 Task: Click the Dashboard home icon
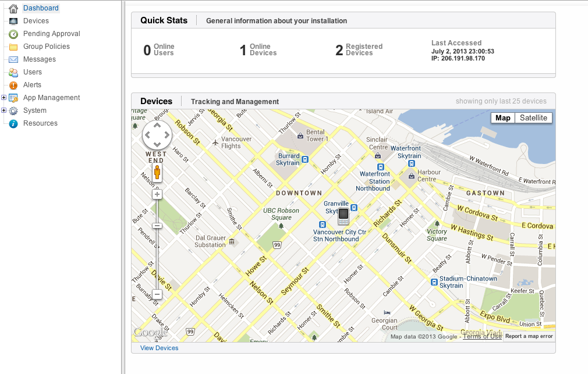point(13,8)
